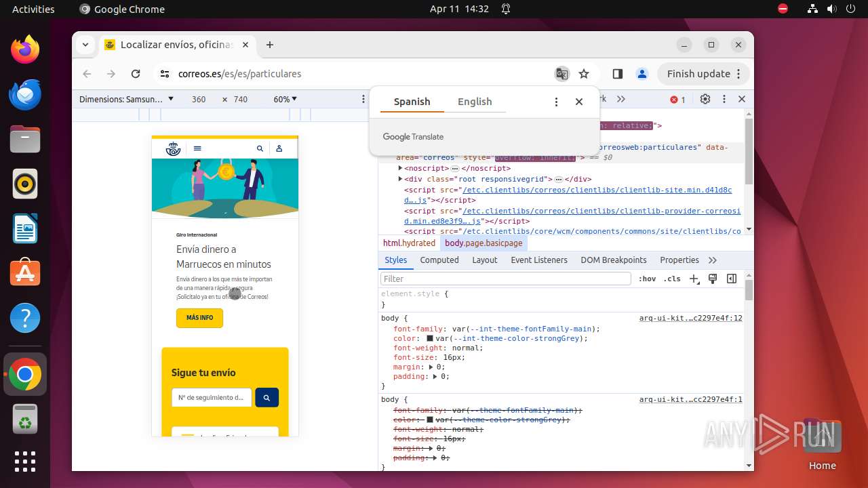Screen dimensions: 868x488
Task: Toggle the computed styles sidebar
Action: click(x=732, y=279)
